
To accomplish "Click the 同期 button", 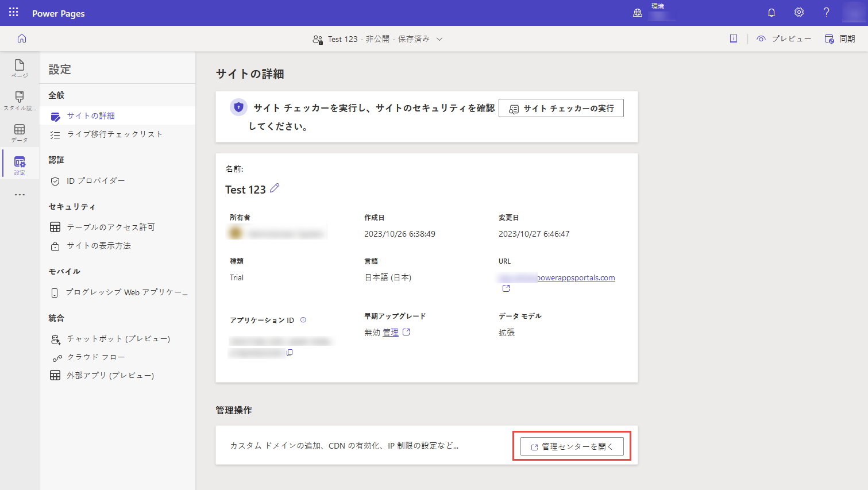I will [x=840, y=38].
